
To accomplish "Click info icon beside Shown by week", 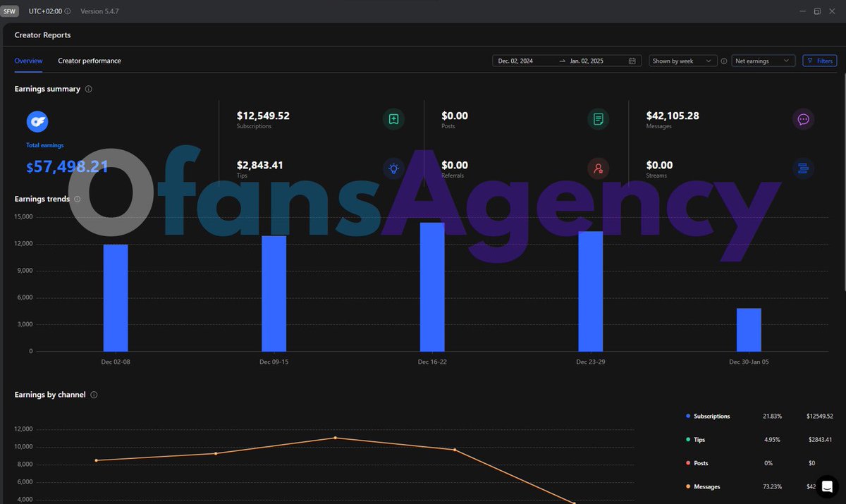I will 724,61.
